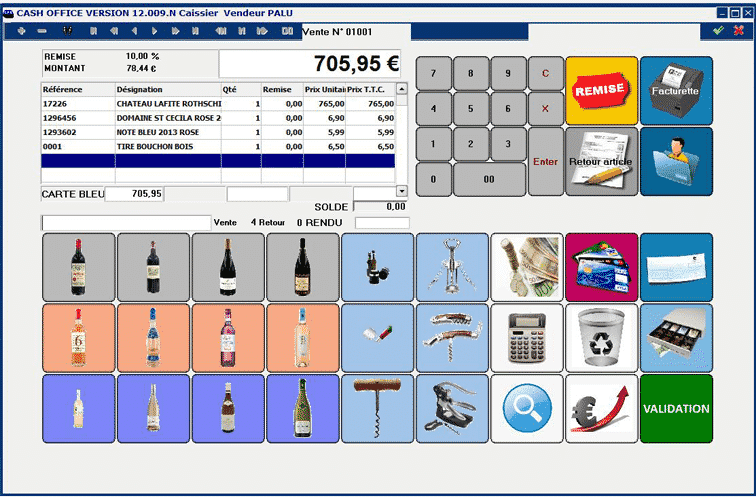Click the red REMISE discount button
This screenshot has width=756, height=497.
click(x=601, y=90)
